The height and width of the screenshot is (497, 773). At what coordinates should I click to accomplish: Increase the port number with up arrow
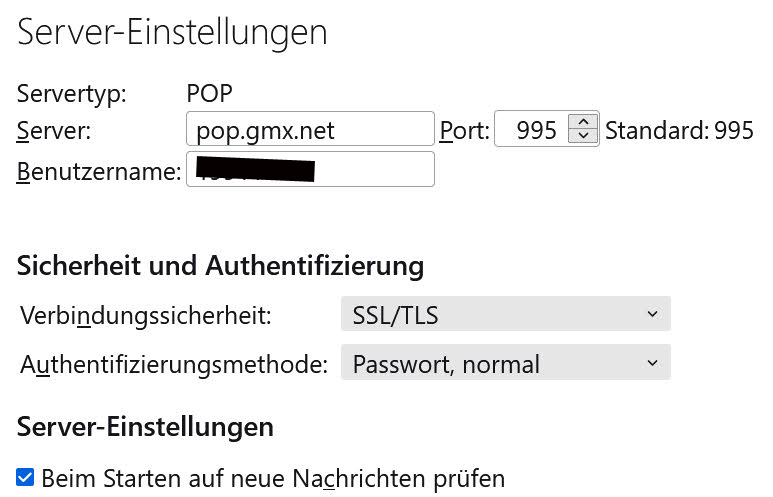tap(583, 121)
